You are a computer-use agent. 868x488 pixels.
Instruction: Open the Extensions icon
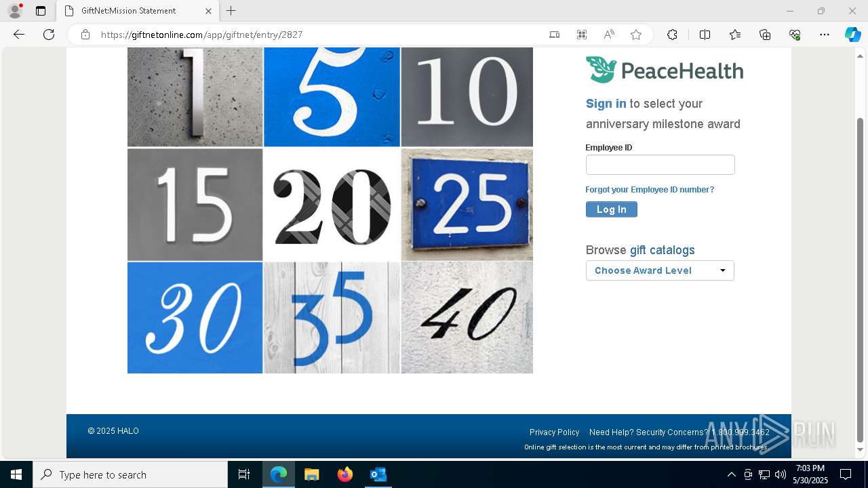(672, 35)
